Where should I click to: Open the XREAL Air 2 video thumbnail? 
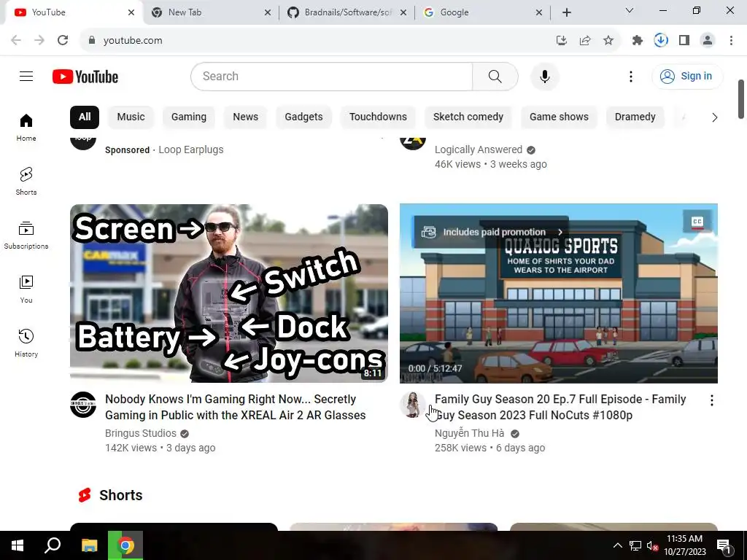(228, 293)
